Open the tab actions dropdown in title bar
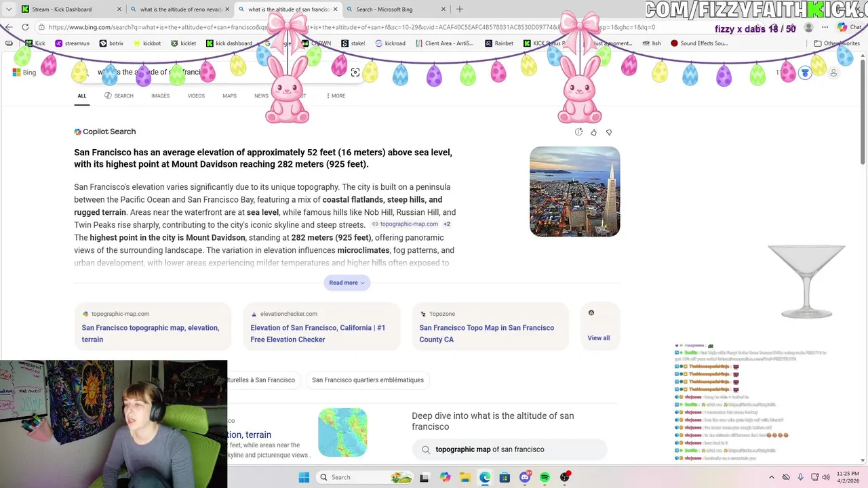Image resolution: width=868 pixels, height=488 pixels. [8, 9]
